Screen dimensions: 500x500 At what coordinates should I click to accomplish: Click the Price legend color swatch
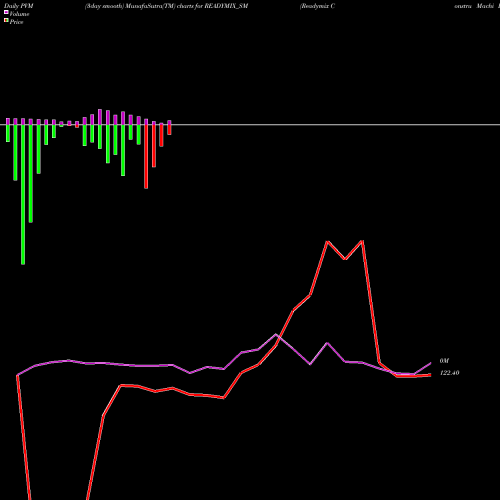(6, 21)
